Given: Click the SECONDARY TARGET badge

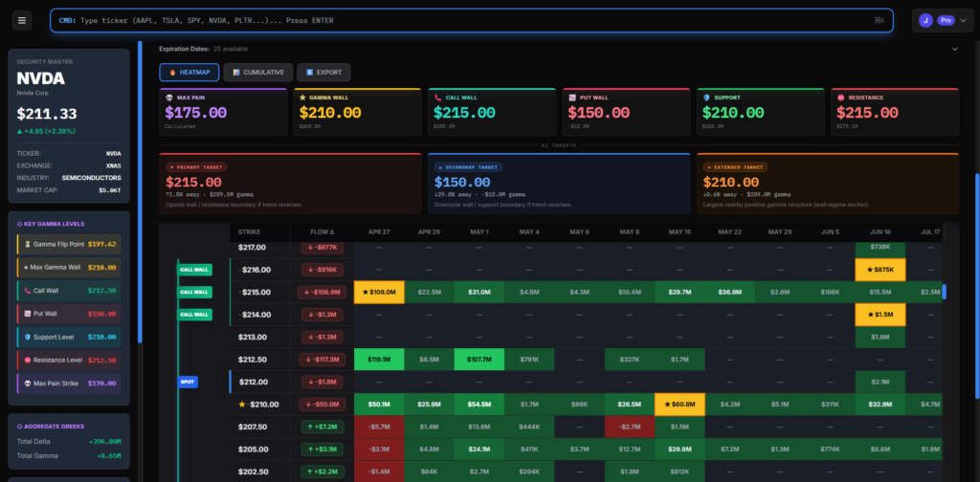Looking at the screenshot, I should 468,167.
